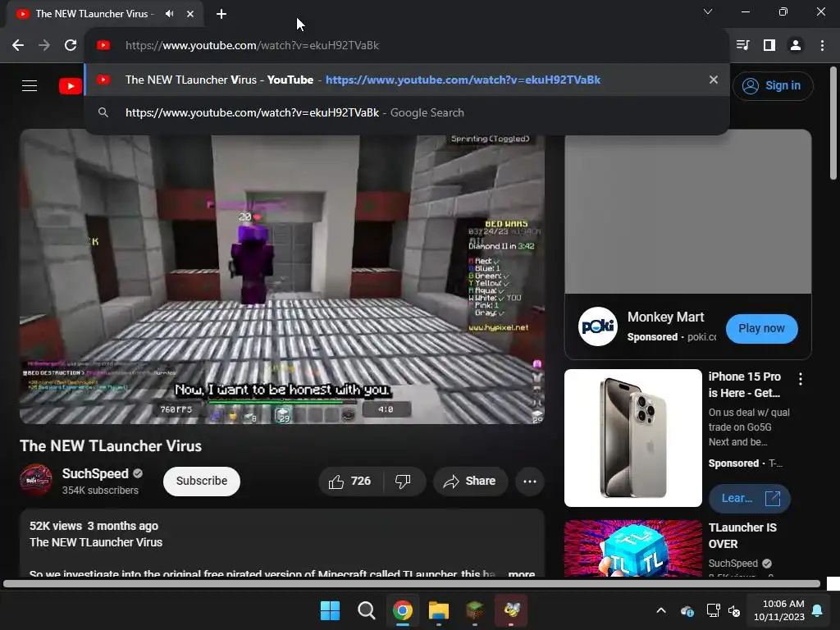Show hidden system tray icons
This screenshot has height=630, width=840.
pyautogui.click(x=661, y=610)
